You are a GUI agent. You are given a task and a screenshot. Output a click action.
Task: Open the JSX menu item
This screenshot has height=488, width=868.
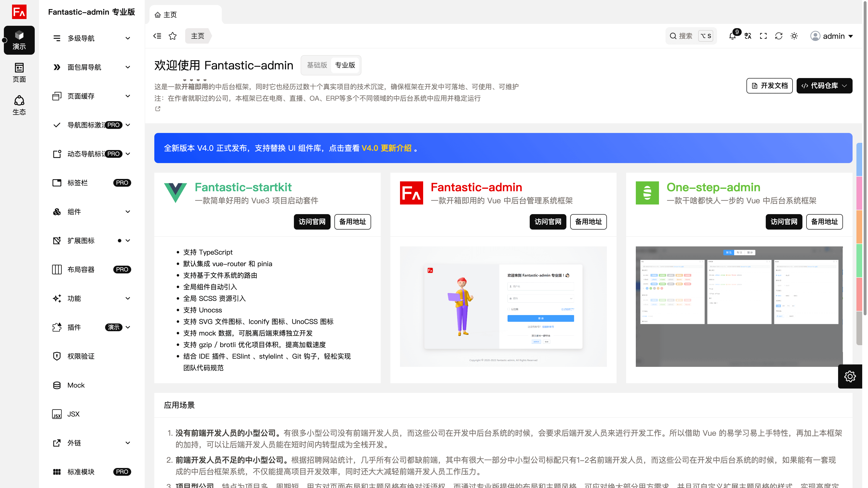point(92,414)
